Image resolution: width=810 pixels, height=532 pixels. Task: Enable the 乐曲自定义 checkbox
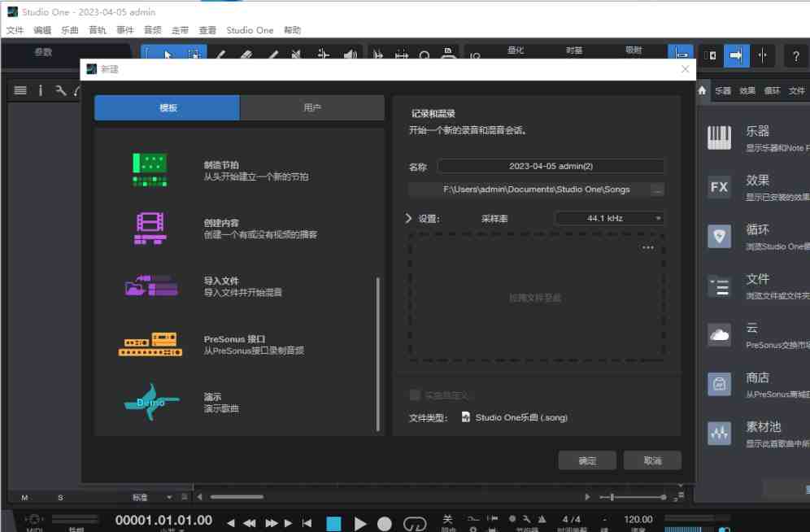[415, 394]
